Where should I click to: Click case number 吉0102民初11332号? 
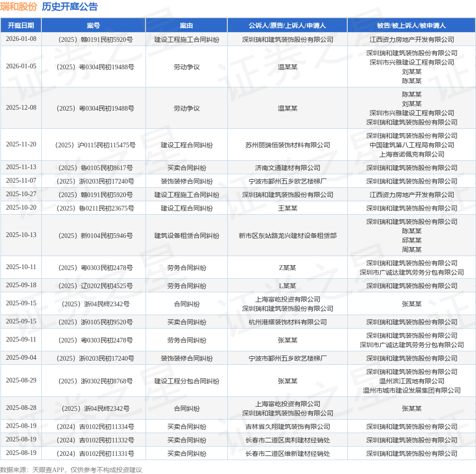coord(95,440)
